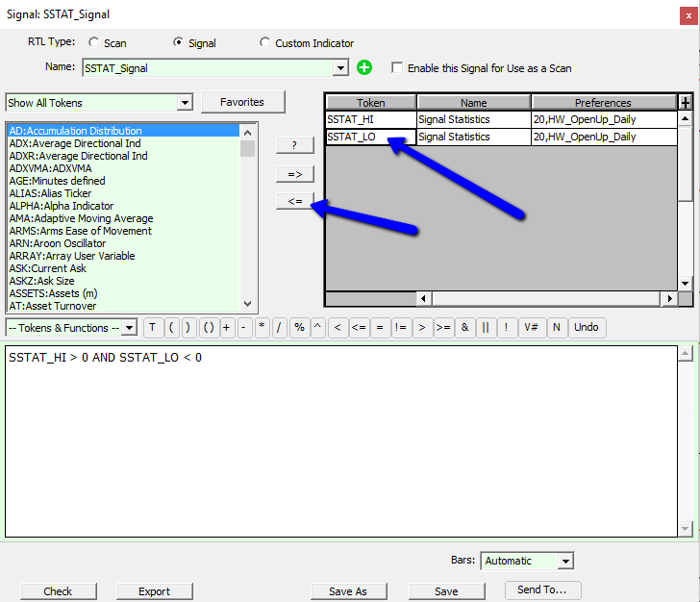This screenshot has height=602, width=700.
Task: Click inside the signal formula editor
Action: tap(341, 441)
